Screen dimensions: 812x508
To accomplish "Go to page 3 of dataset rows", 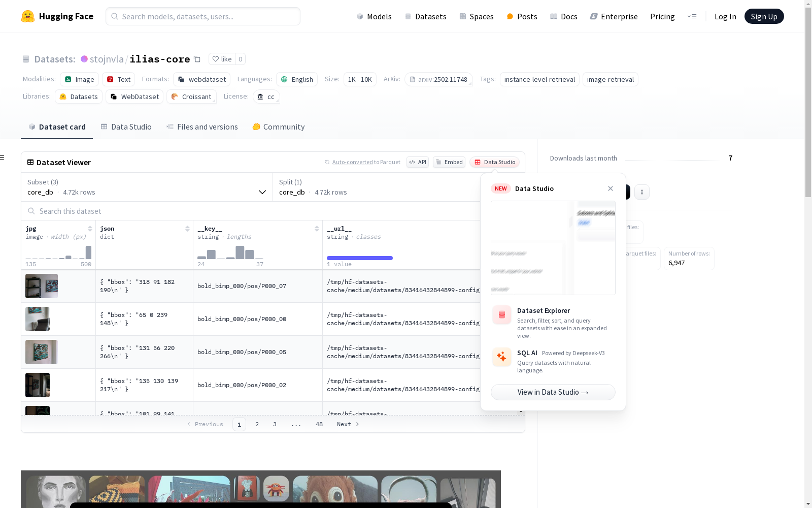I will tap(275, 424).
